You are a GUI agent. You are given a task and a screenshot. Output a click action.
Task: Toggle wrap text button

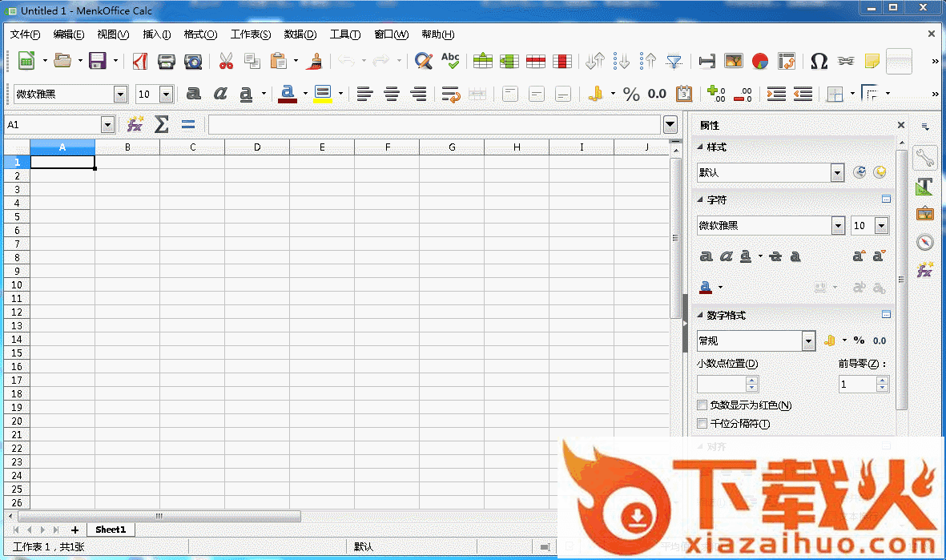[x=451, y=94]
